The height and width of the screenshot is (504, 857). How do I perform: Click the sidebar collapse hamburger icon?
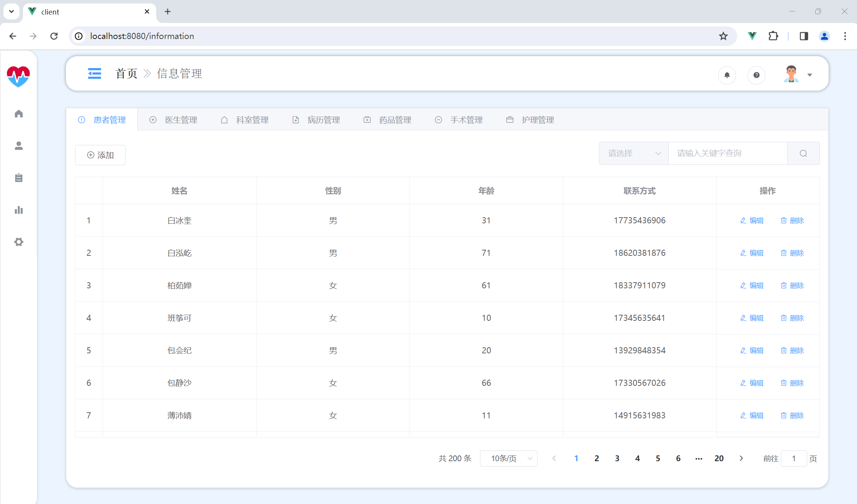[x=94, y=73]
